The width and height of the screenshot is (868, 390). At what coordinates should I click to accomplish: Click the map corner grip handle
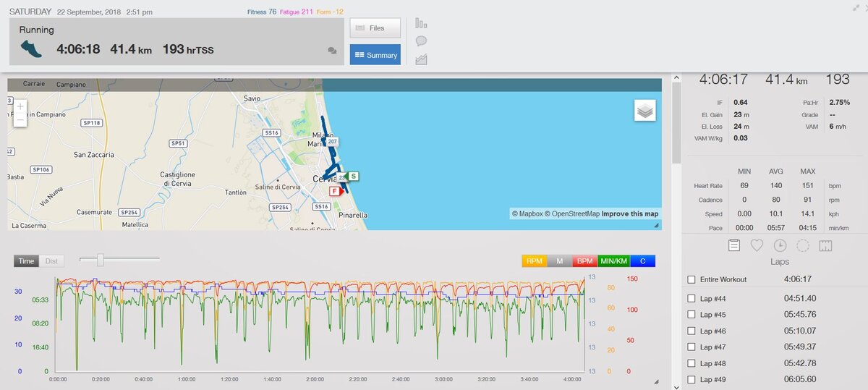pos(657,226)
